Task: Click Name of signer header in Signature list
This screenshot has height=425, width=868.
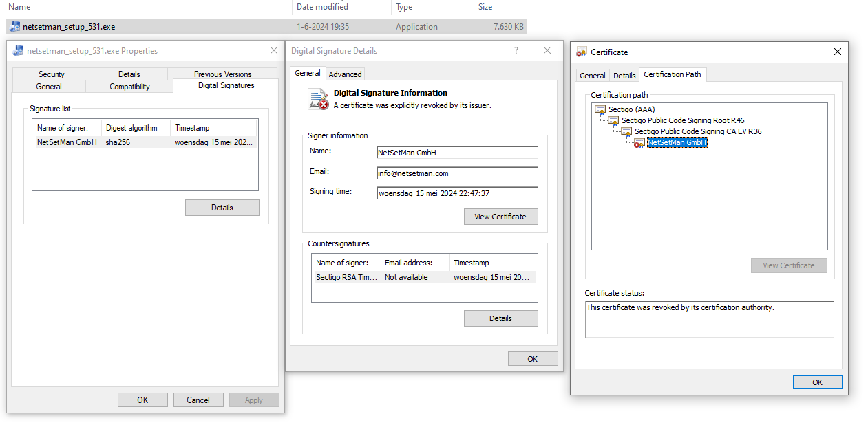Action: [x=67, y=128]
